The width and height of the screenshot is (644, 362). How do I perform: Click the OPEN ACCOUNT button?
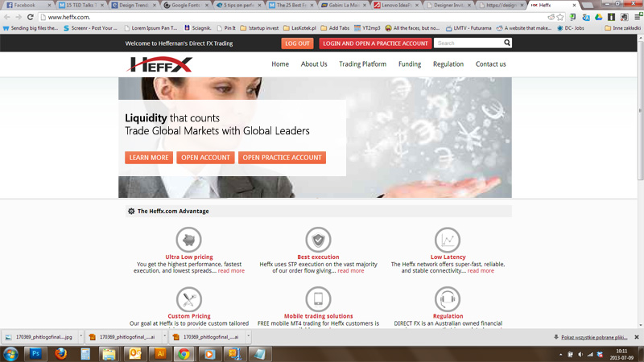(x=206, y=158)
